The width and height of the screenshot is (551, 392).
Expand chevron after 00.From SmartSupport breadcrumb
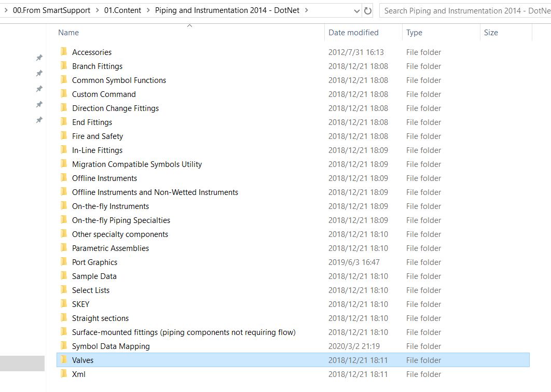click(x=98, y=10)
